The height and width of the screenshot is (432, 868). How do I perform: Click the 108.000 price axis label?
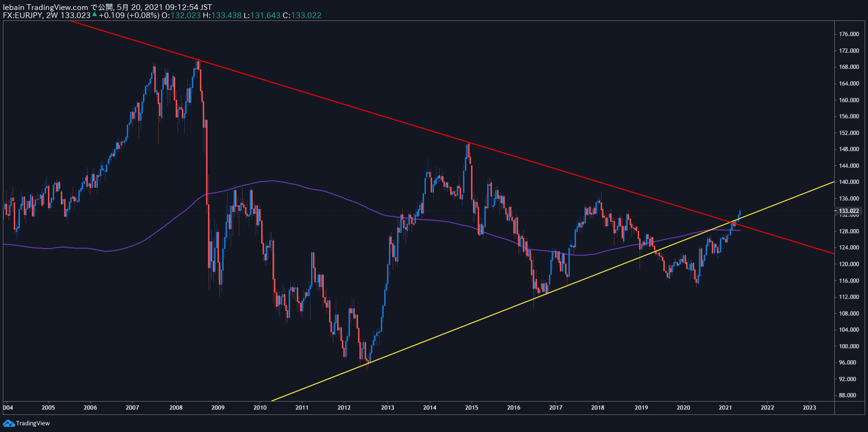[x=849, y=314]
